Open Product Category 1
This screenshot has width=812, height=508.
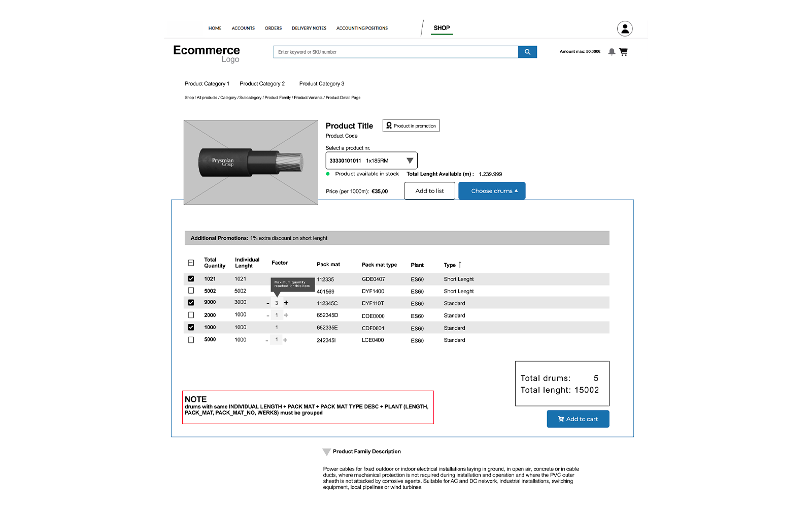pyautogui.click(x=207, y=84)
